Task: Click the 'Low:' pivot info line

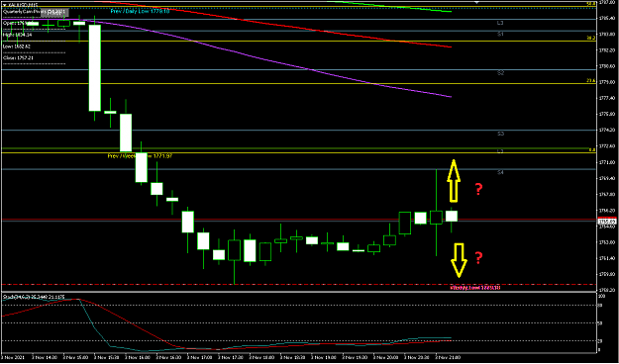Action: click(x=17, y=46)
